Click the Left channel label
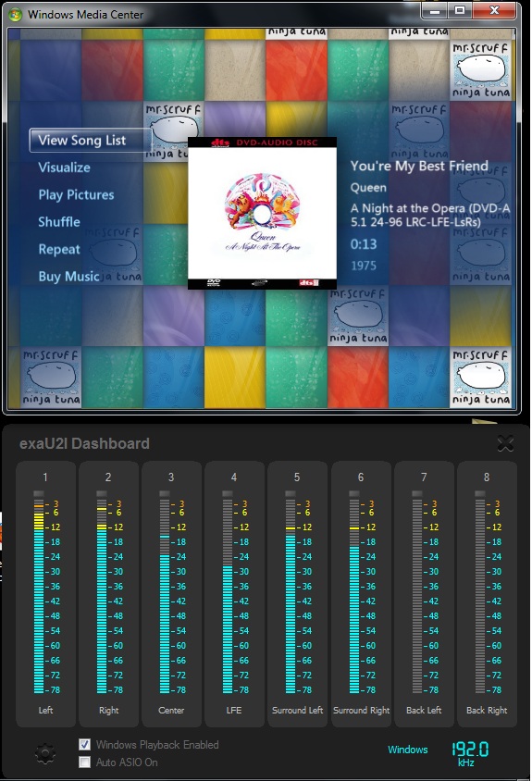The width and height of the screenshot is (532, 781). coord(45,711)
